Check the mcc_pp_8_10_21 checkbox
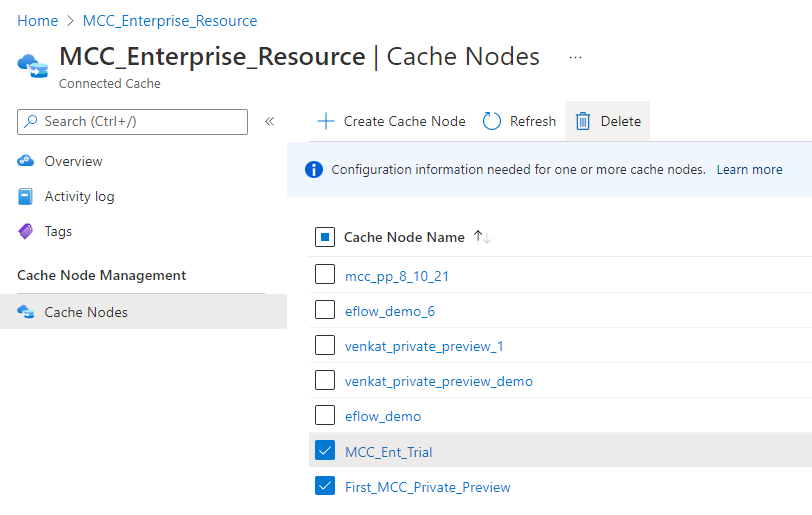 coord(325,275)
